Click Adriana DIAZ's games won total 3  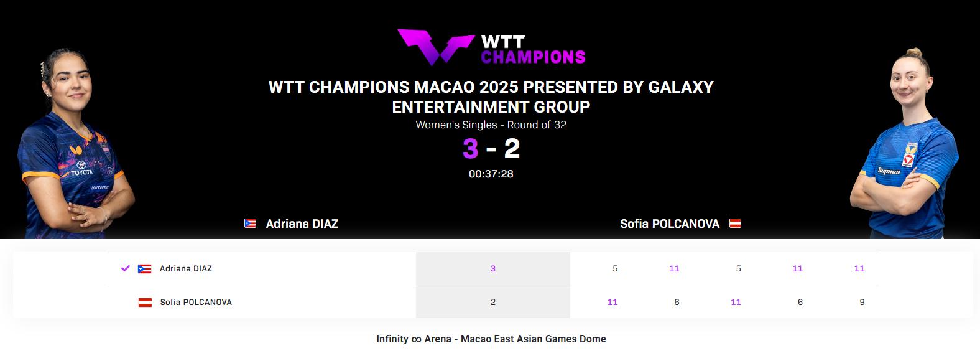click(x=493, y=269)
